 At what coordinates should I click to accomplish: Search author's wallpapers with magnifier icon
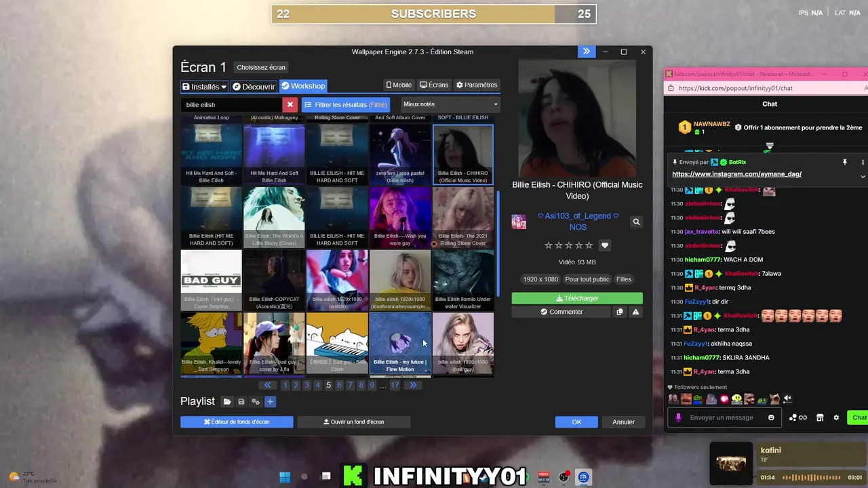[636, 222]
